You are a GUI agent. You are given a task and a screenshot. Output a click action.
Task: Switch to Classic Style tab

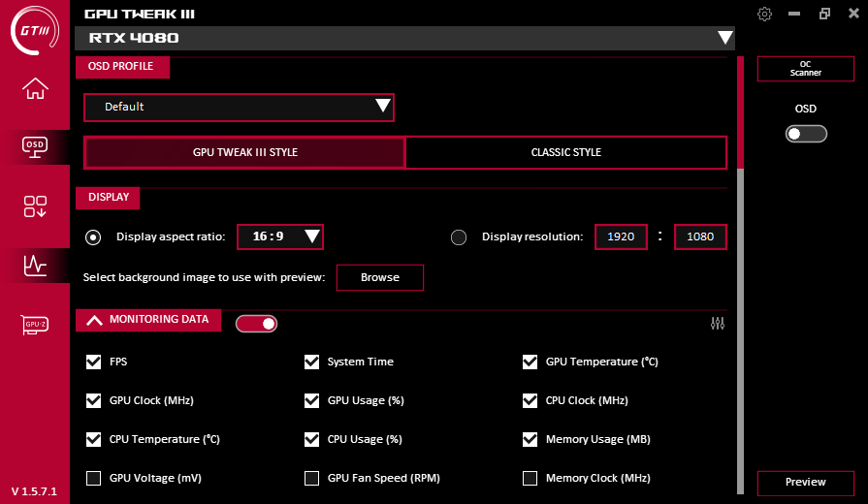pos(565,152)
